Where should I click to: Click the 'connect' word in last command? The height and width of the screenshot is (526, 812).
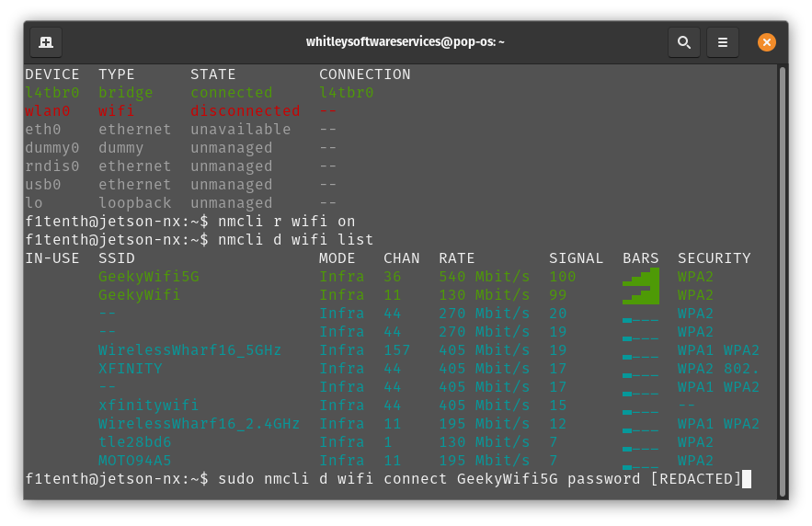pyautogui.click(x=415, y=478)
